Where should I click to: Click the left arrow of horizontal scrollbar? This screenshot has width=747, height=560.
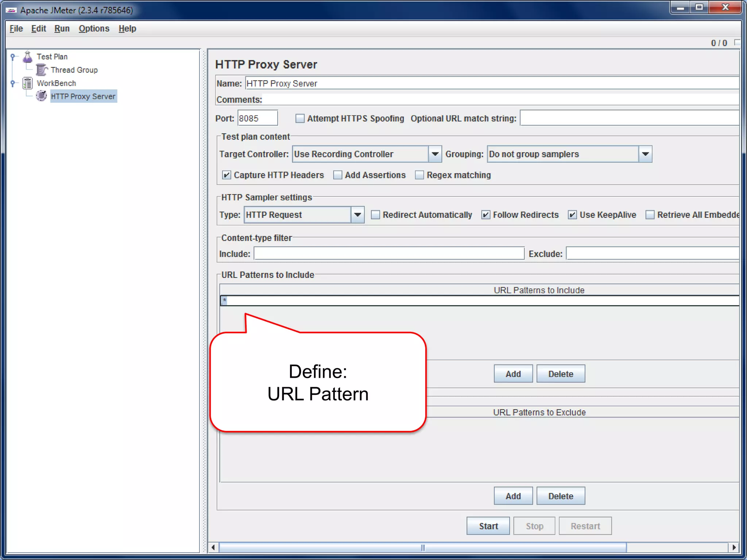tap(213, 547)
